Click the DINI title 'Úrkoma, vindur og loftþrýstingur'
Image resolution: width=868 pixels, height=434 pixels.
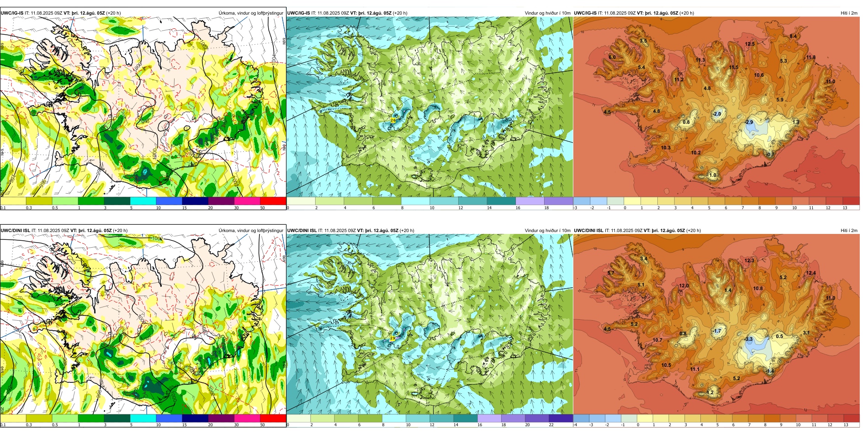pyautogui.click(x=251, y=231)
